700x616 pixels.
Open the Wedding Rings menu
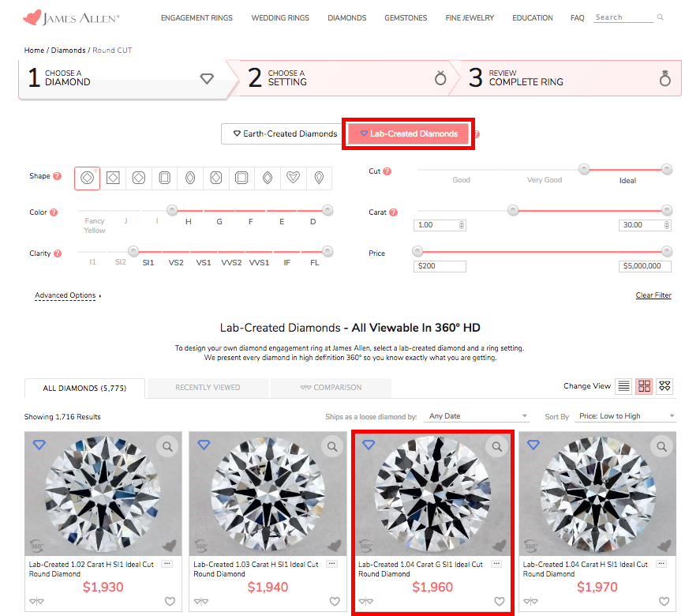pyautogui.click(x=280, y=18)
